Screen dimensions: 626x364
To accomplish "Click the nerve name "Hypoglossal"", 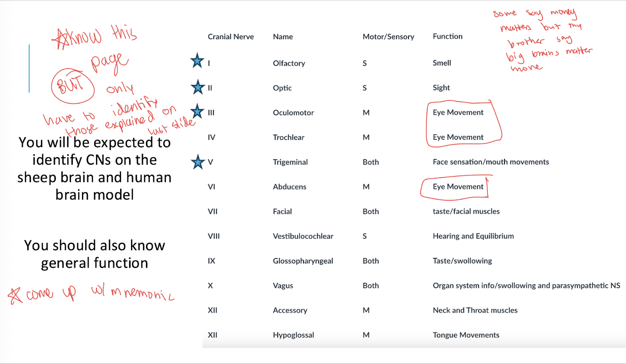I will 293,335.
